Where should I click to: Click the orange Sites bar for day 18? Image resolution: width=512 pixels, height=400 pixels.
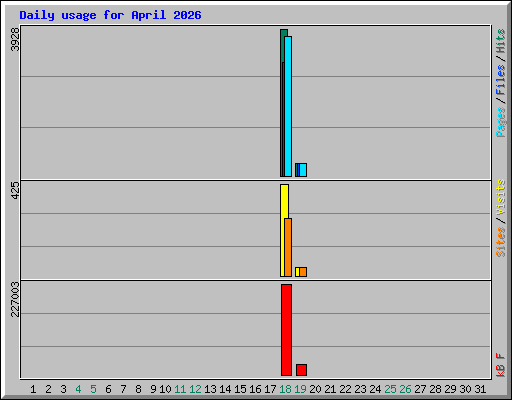pos(288,247)
